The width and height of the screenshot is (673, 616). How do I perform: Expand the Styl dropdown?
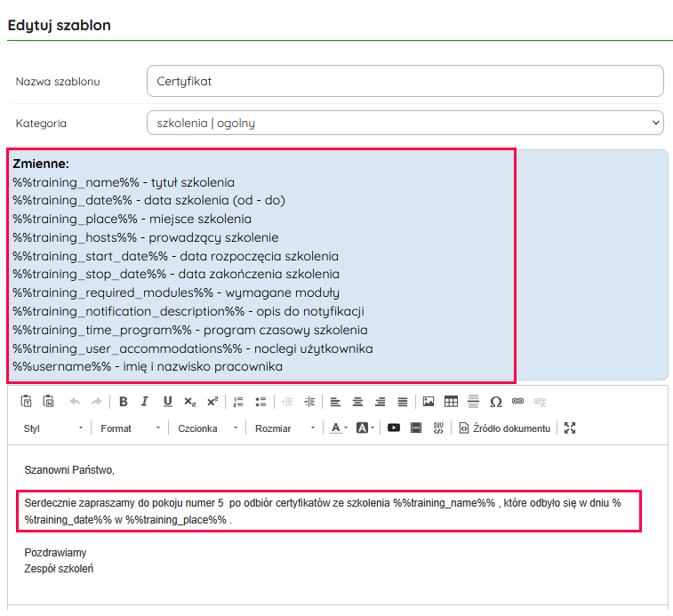[53, 428]
